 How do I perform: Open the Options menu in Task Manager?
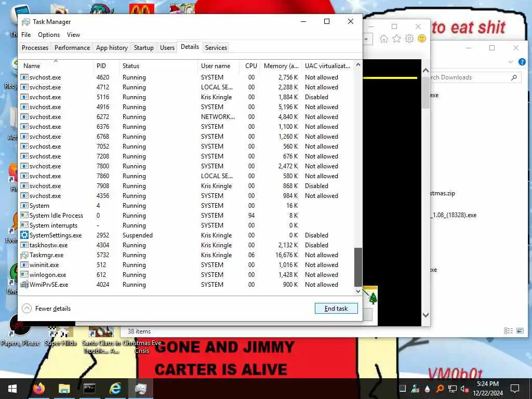49,35
